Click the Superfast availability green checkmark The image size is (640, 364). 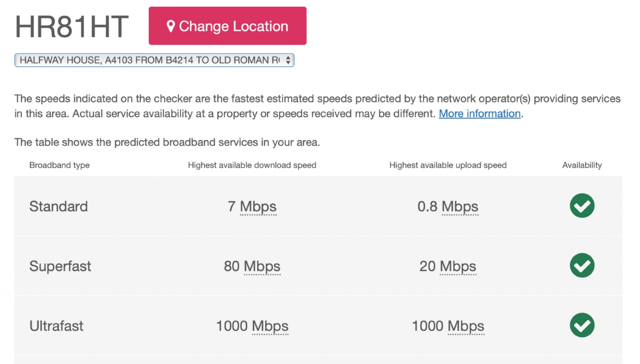pyautogui.click(x=582, y=265)
